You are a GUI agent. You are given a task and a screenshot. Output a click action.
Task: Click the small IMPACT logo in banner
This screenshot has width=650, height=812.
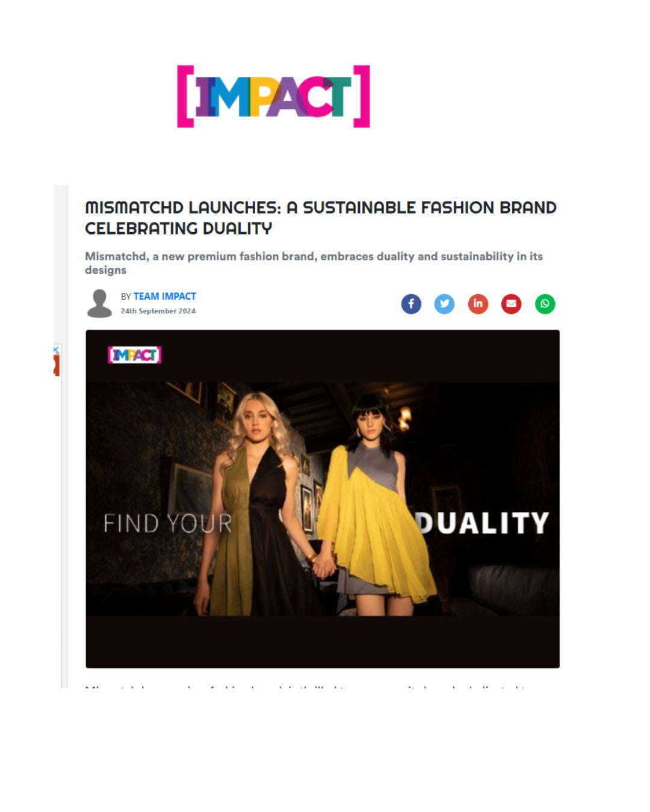[134, 355]
